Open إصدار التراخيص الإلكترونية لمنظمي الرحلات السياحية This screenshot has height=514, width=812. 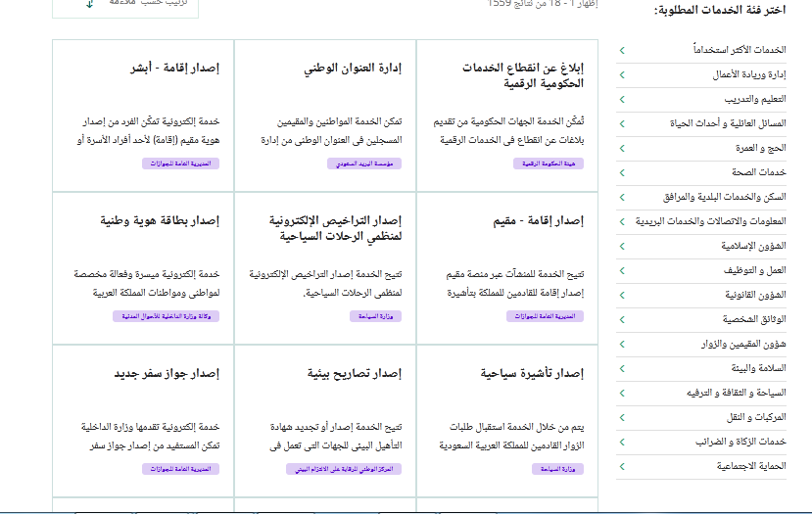[x=335, y=228]
